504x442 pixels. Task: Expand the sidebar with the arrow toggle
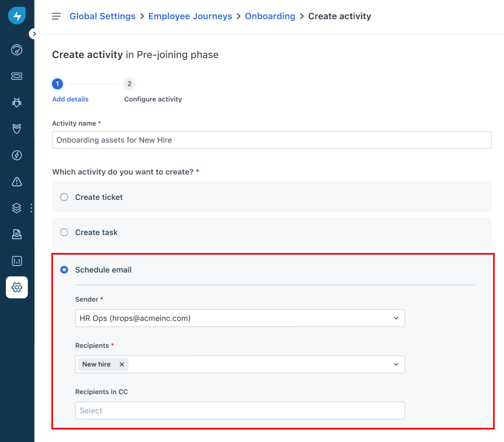pos(34,34)
